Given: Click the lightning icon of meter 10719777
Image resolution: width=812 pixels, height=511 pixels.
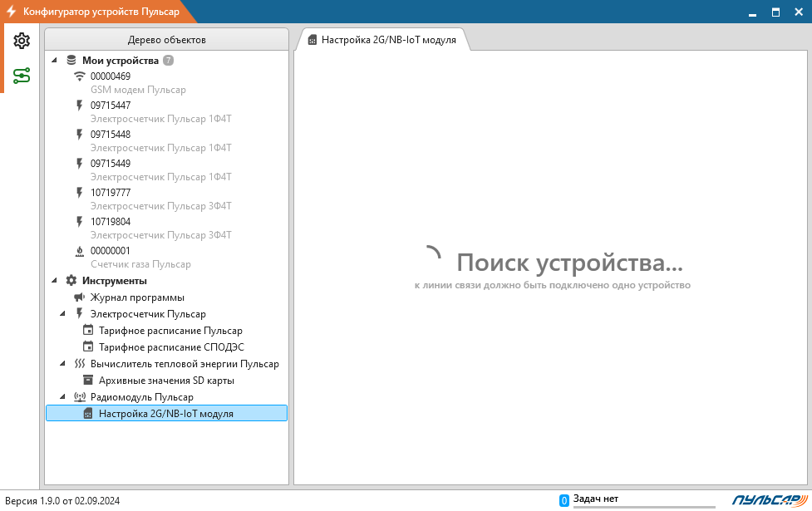Looking at the screenshot, I should (x=79, y=192).
